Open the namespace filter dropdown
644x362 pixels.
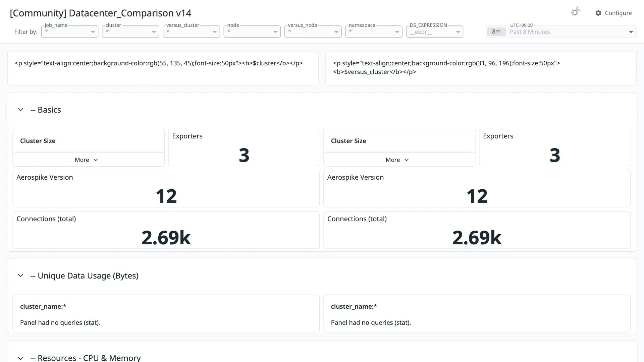tap(374, 32)
